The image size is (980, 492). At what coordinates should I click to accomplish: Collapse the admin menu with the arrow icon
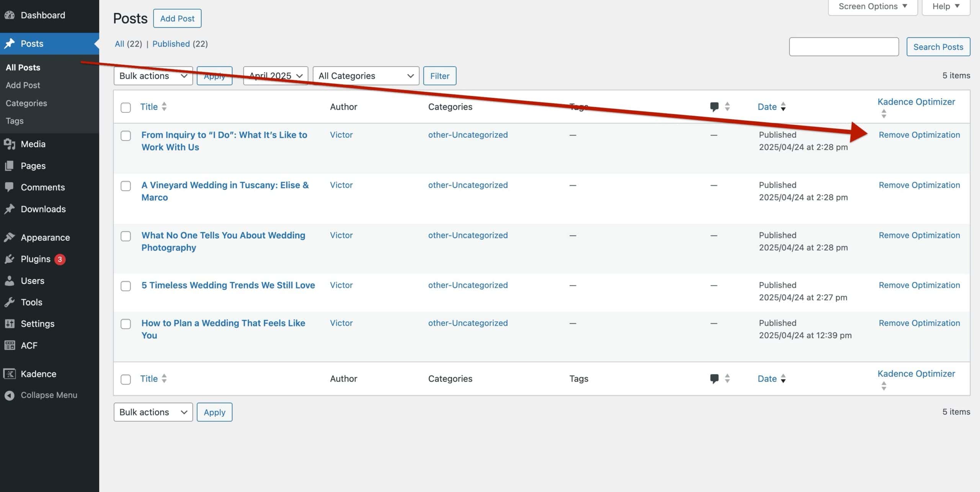[x=9, y=395]
